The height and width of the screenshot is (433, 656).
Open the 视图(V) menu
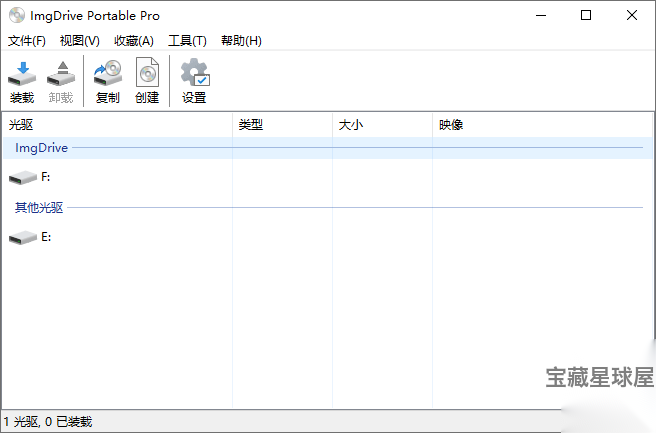tap(80, 41)
